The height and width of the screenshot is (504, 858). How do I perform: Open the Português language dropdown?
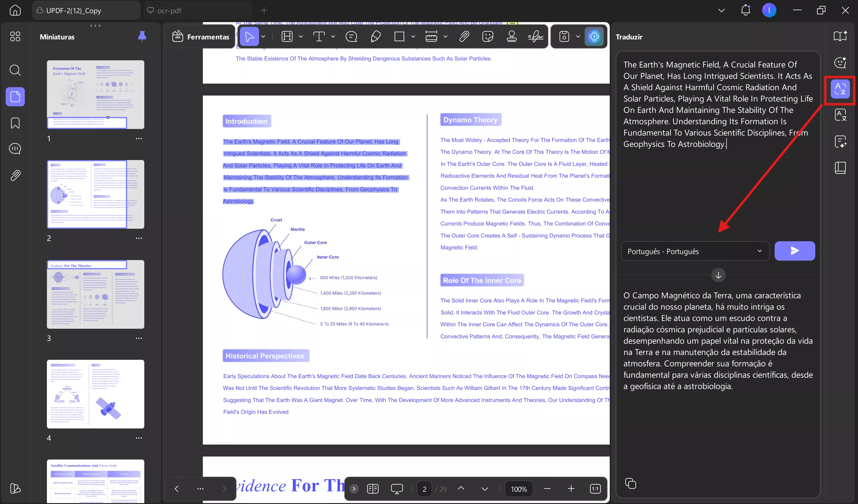click(x=695, y=251)
